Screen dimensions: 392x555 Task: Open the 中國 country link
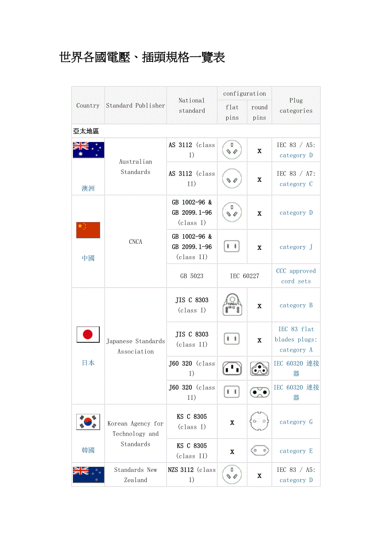coord(88,258)
